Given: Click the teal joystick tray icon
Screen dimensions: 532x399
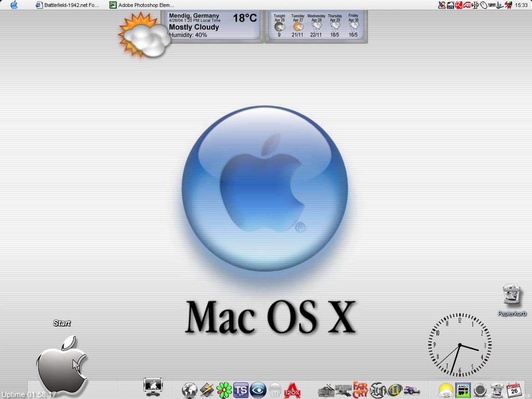Looking at the screenshot, I should point(500,5).
